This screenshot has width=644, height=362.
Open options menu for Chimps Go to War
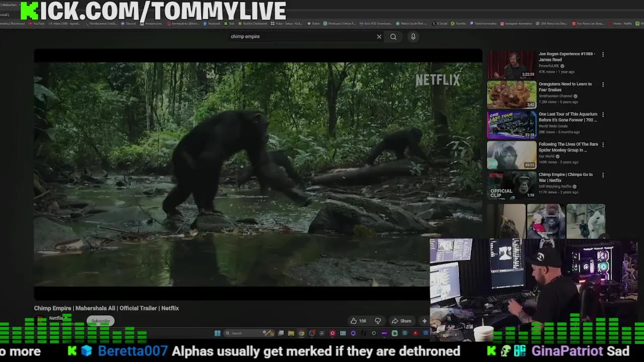pos(603,175)
